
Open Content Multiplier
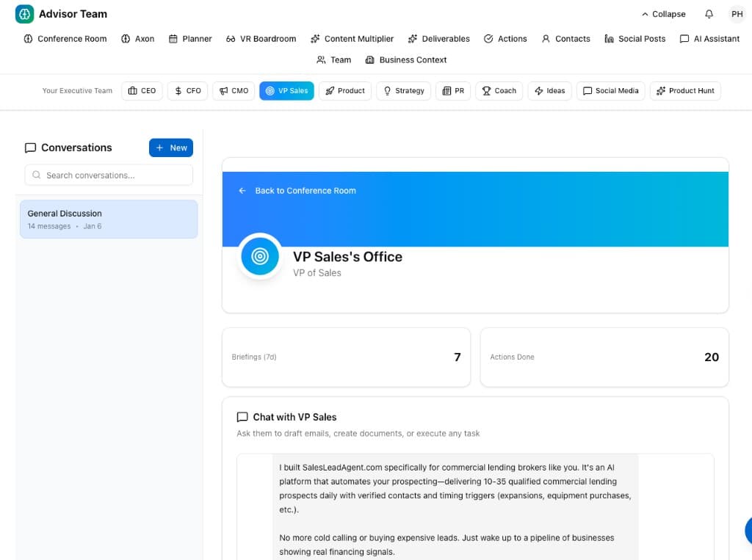[x=352, y=39]
